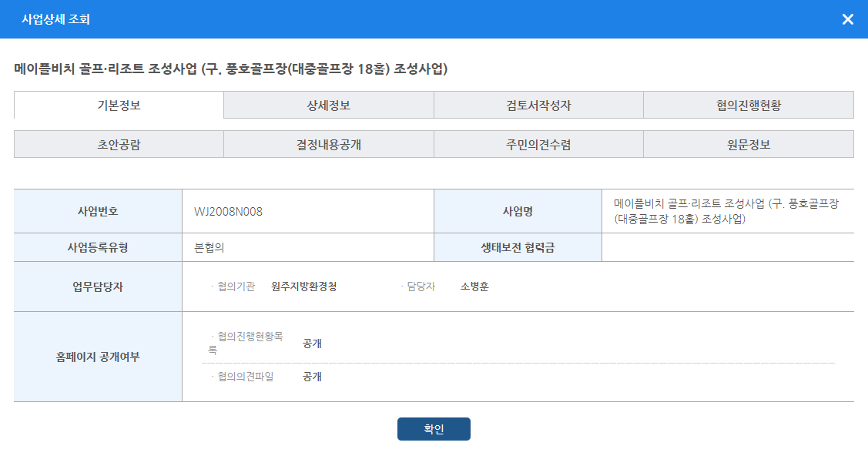Screen dimensions: 868x476
Task: View the 협의진행현황 tab
Action: tap(748, 106)
